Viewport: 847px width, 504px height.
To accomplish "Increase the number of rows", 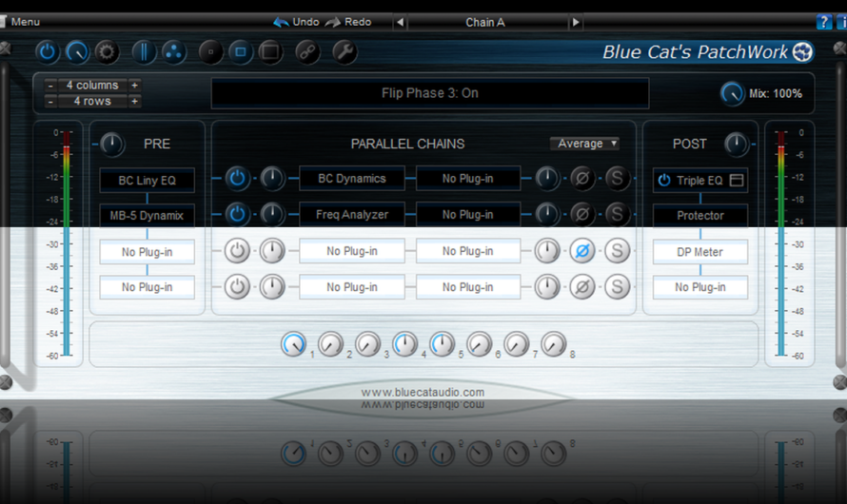I will point(134,102).
